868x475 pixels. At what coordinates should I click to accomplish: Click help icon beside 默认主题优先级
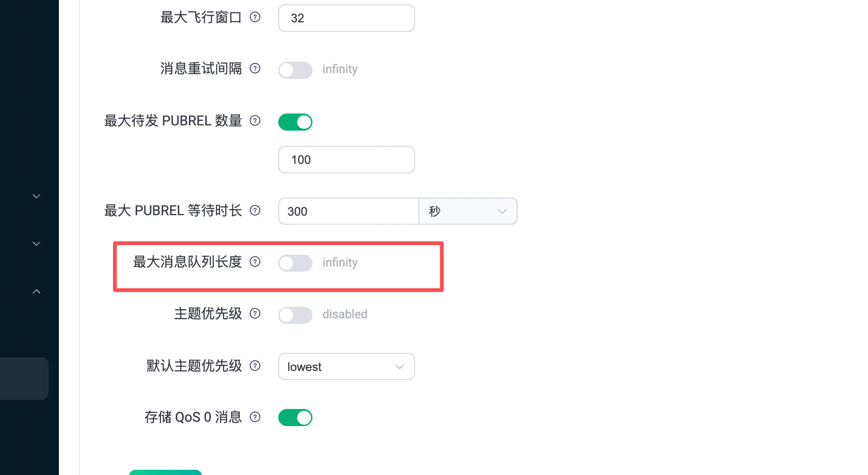tap(255, 366)
